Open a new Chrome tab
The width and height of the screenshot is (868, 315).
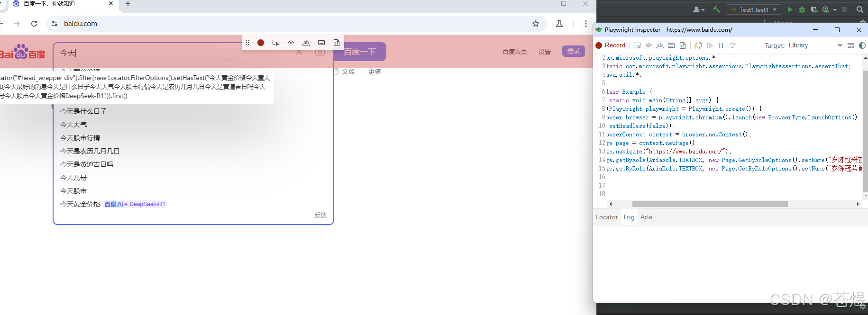click(x=128, y=4)
